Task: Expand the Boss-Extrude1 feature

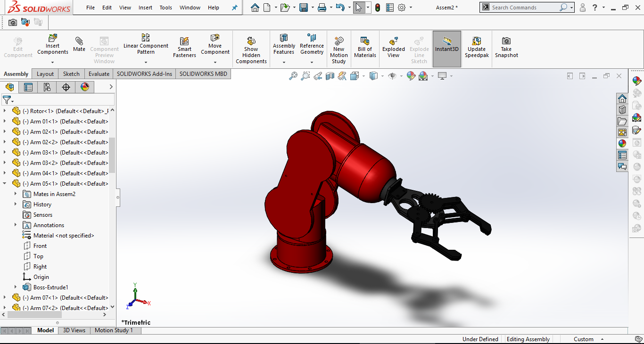Action: pyautogui.click(x=16, y=287)
